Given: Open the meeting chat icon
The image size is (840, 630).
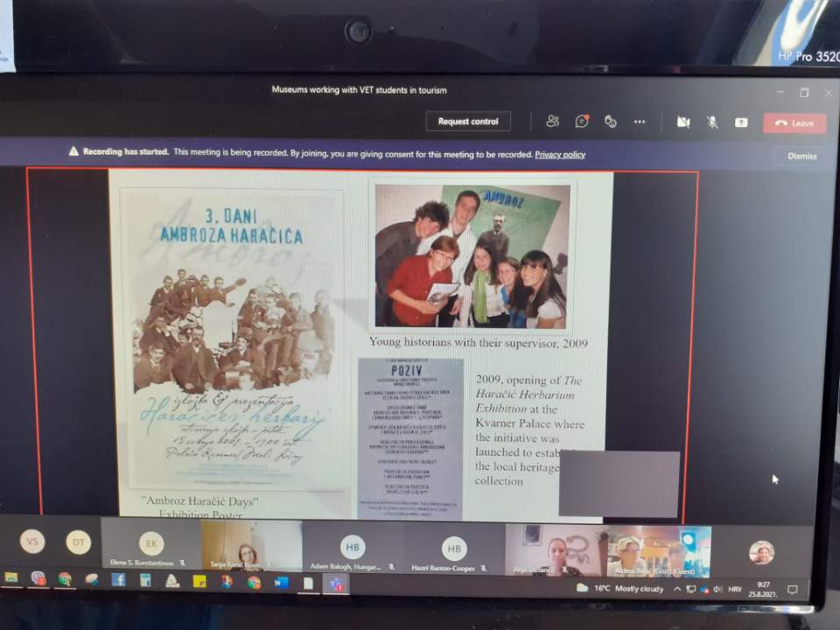Looking at the screenshot, I should point(581,122).
